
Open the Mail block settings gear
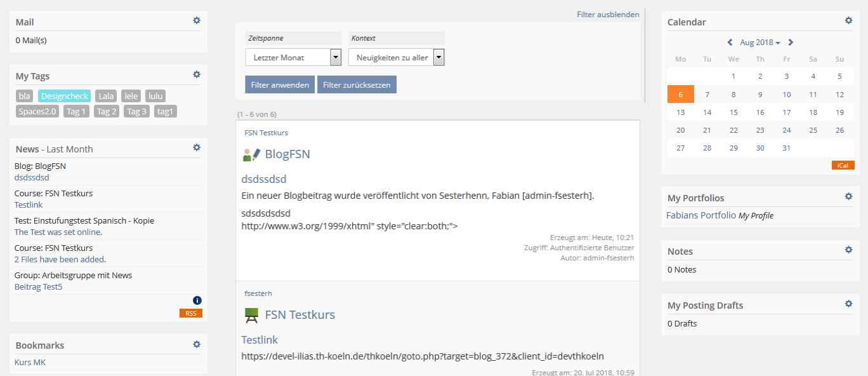[197, 21]
